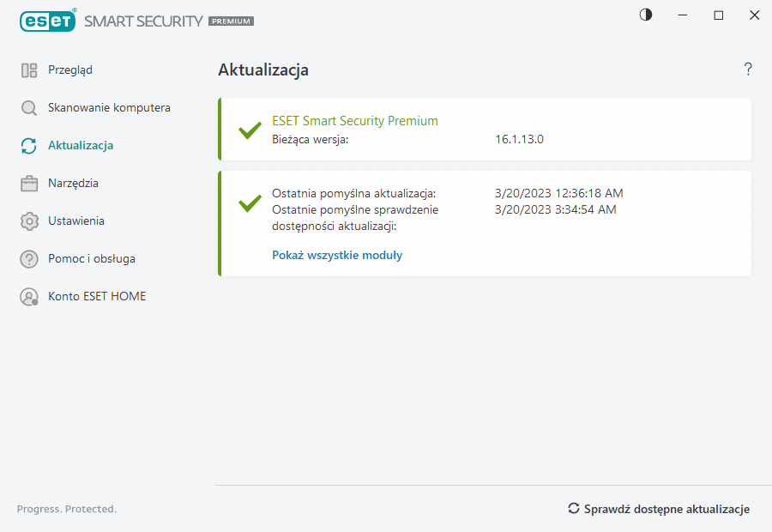This screenshot has height=532, width=772.
Task: Open the Przegląd menu item
Action: 70,70
